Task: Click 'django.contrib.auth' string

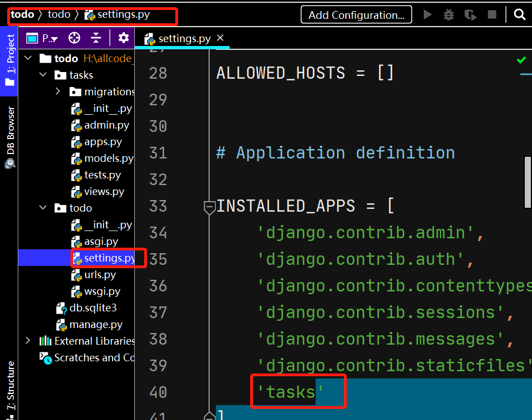Action: pyautogui.click(x=361, y=259)
